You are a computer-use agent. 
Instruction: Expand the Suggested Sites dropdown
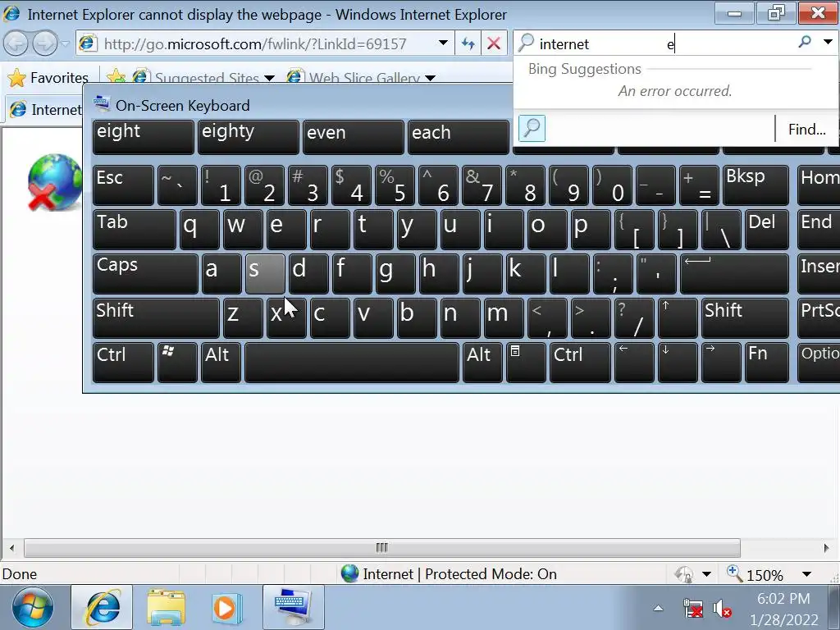pyautogui.click(x=269, y=78)
